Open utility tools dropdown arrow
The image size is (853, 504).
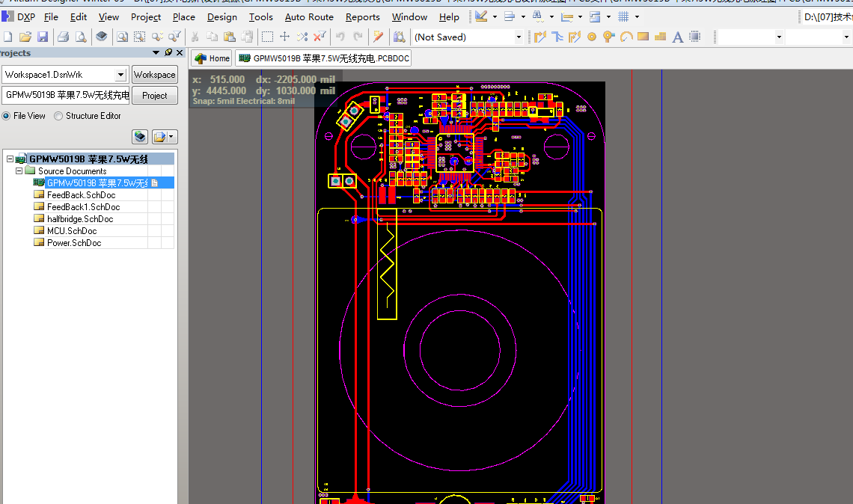coord(495,17)
